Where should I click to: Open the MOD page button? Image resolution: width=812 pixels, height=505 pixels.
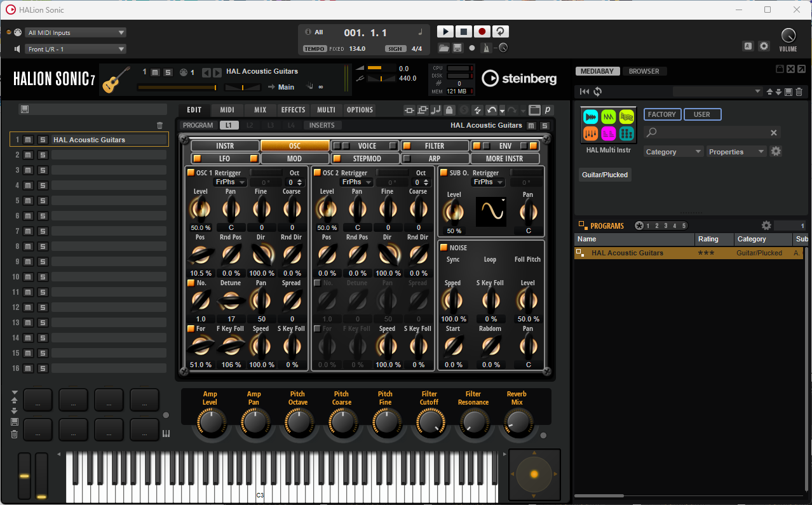[x=295, y=158]
